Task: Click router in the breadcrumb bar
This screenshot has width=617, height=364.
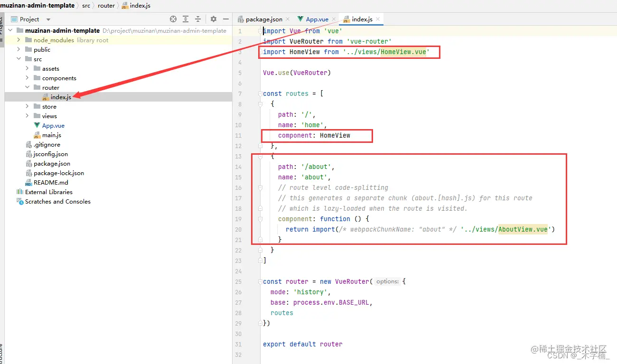Action: pyautogui.click(x=106, y=5)
